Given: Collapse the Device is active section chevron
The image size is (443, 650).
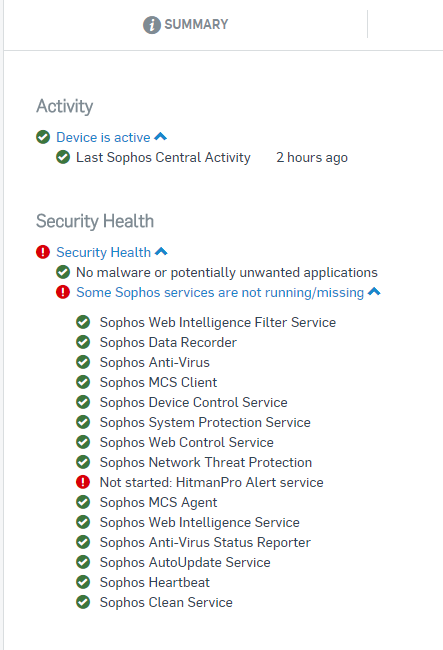Looking at the screenshot, I should click(160, 136).
